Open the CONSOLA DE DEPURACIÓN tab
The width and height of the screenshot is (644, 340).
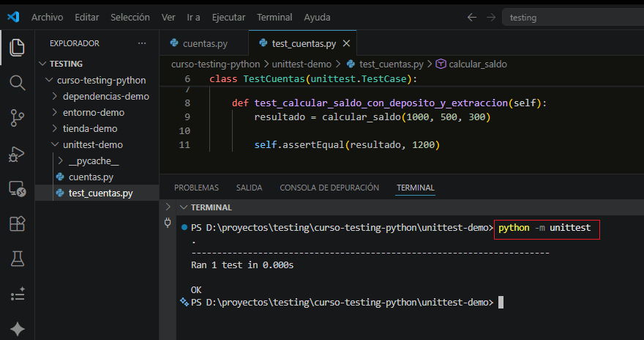point(329,188)
